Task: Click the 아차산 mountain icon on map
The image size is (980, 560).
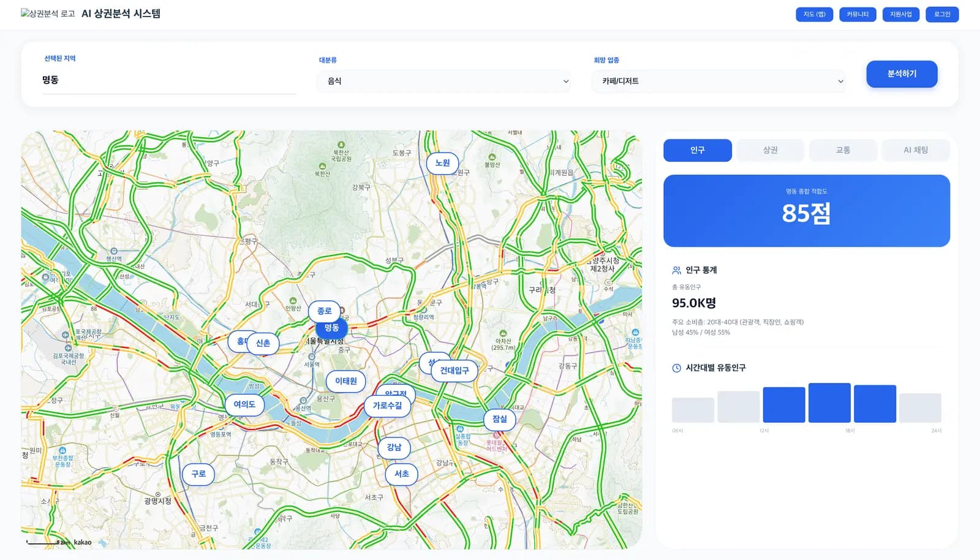Action: coord(503,334)
